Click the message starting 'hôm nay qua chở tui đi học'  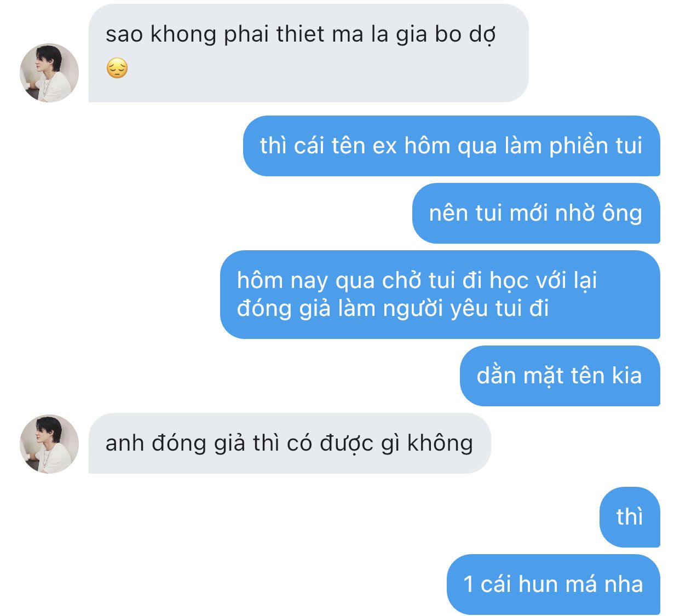[440, 295]
